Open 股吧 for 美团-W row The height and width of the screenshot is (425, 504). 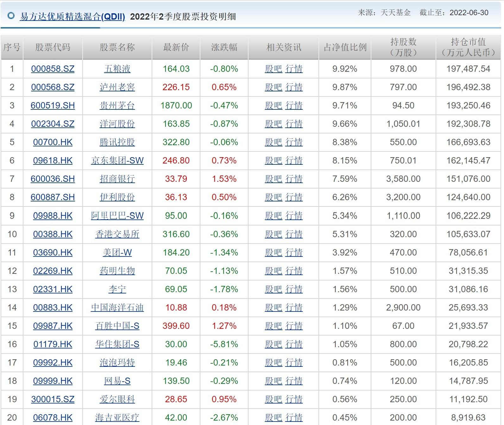tap(274, 252)
